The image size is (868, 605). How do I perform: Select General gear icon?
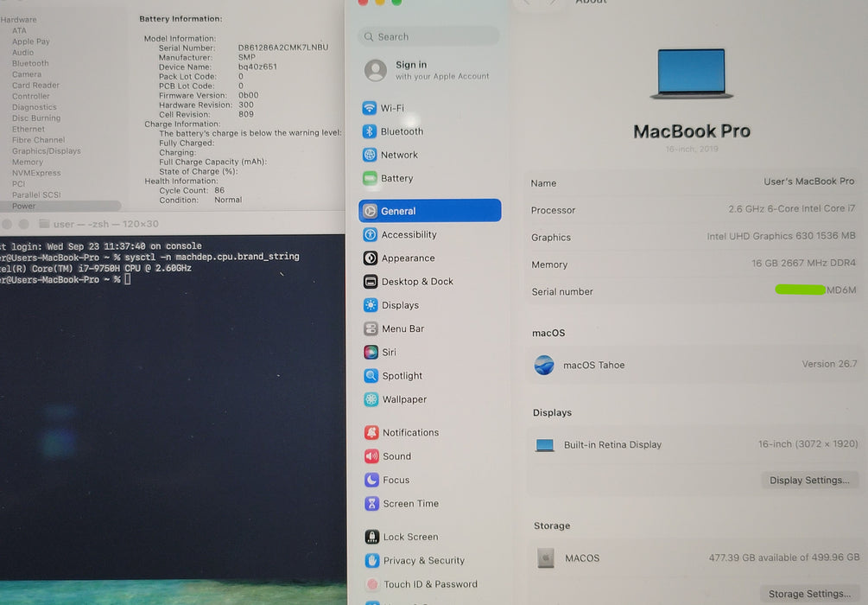(x=370, y=211)
